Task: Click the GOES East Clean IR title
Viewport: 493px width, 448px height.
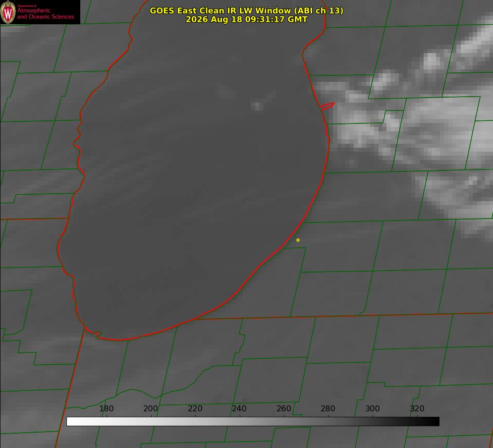Action: coord(246,10)
